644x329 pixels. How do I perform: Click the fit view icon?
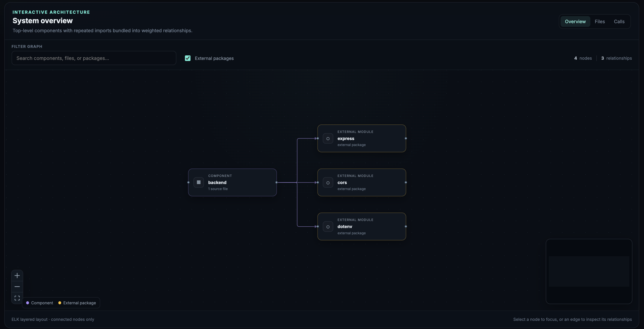pos(17,298)
